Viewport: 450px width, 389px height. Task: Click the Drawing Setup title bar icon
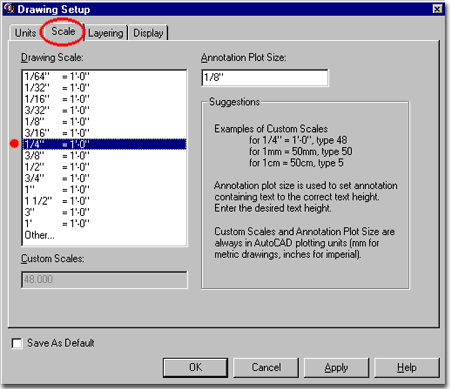pyautogui.click(x=10, y=9)
